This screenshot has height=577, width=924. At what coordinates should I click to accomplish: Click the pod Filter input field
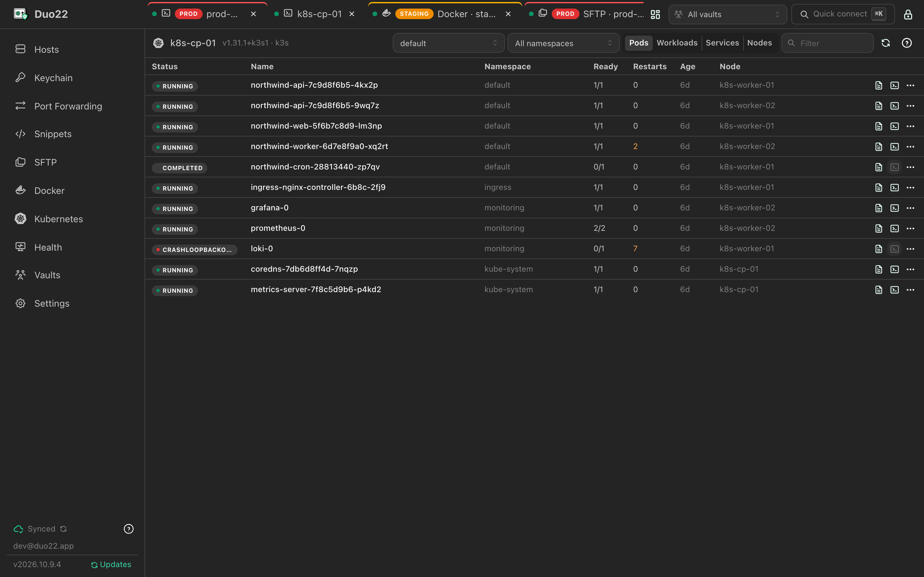[827, 43]
